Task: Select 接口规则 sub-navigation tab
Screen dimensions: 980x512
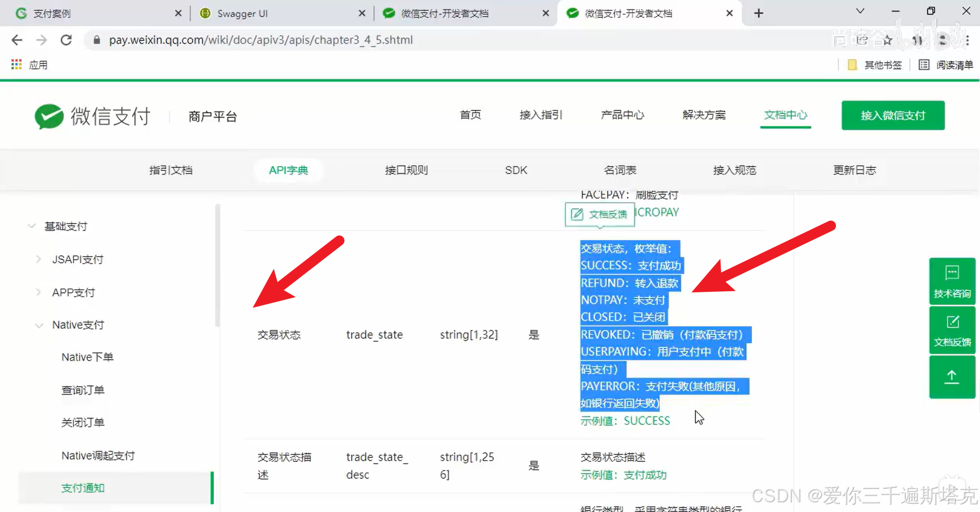Action: pos(406,170)
